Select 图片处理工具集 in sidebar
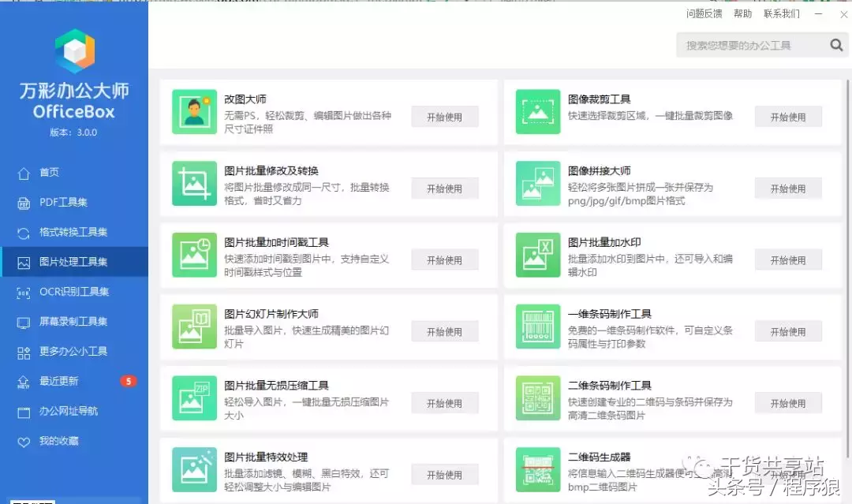The image size is (852, 504). (74, 262)
